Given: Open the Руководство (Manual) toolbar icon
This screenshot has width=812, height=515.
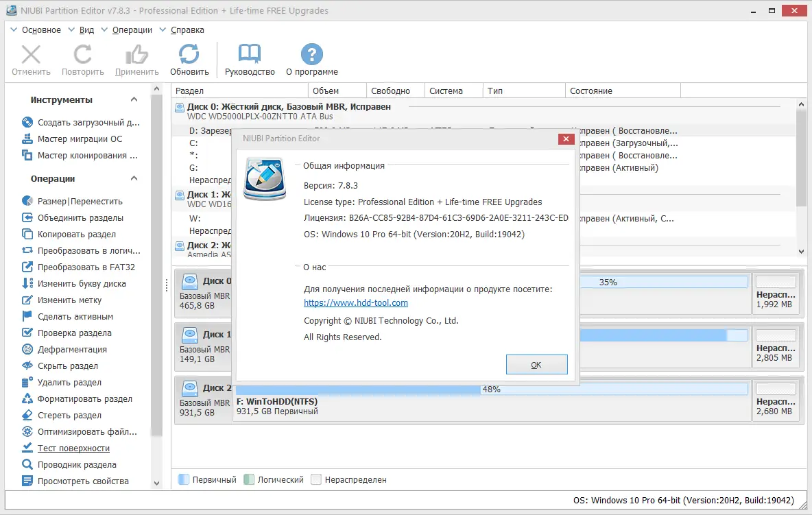Looking at the screenshot, I should (x=249, y=53).
